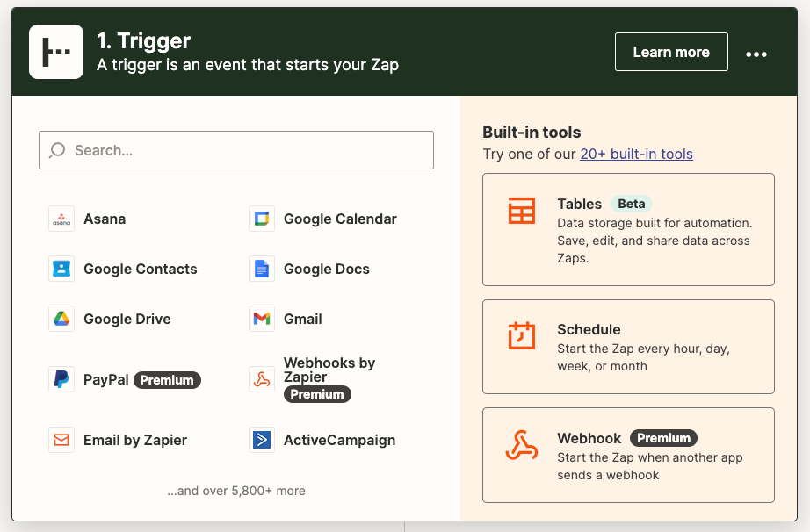Click the '...and over 5,800+ more' text

click(236, 491)
